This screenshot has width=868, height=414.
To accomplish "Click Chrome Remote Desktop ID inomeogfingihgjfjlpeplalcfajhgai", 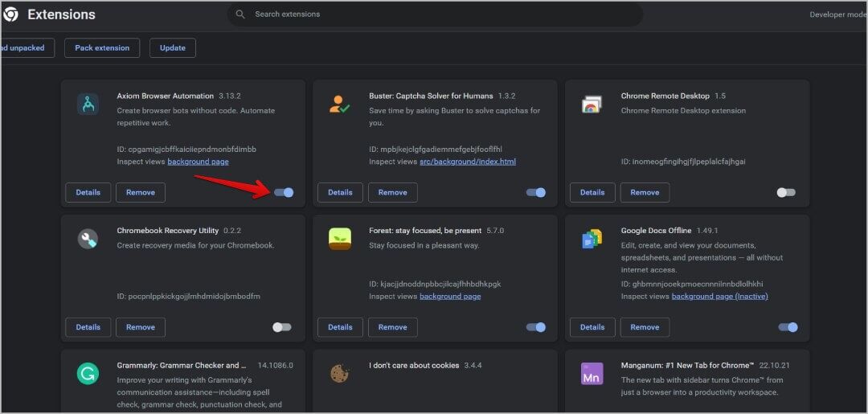I will coord(683,162).
